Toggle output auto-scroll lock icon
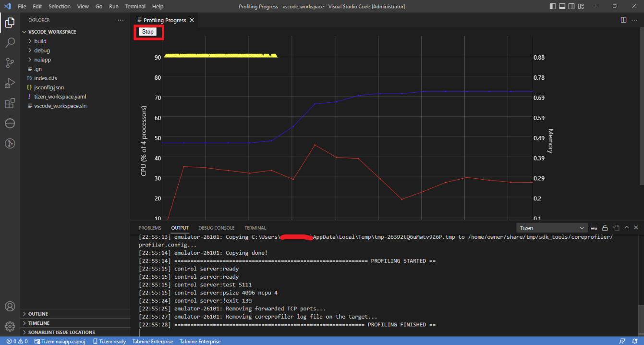644x345 pixels. [x=605, y=228]
